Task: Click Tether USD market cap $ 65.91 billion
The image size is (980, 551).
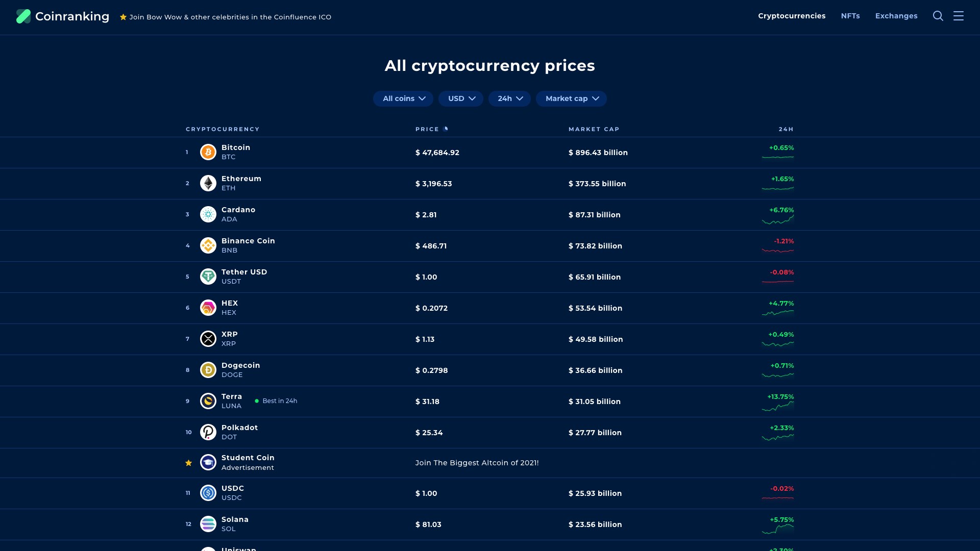Action: 595,277
